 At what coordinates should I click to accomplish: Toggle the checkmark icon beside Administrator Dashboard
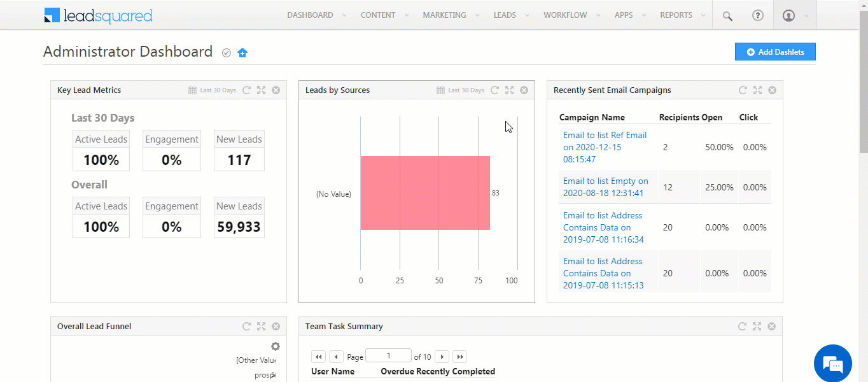pyautogui.click(x=226, y=53)
